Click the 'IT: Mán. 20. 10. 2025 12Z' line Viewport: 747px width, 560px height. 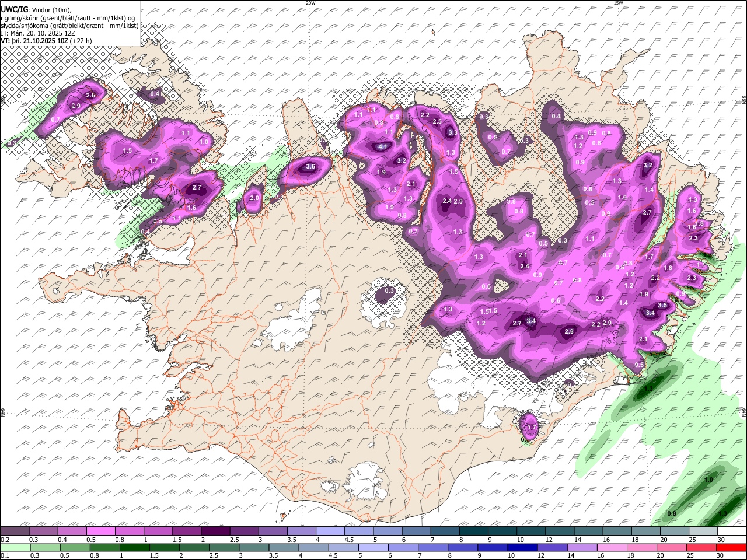coord(37,33)
